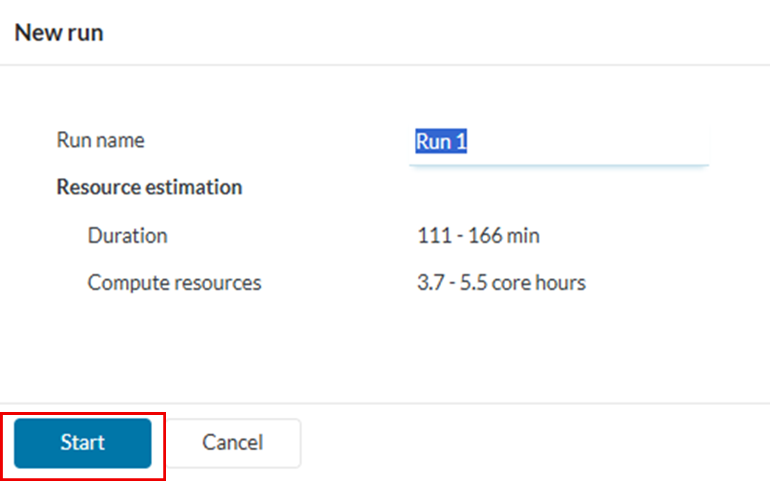This screenshot has height=481, width=770.
Task: Click the underline of the Run name field
Action: coord(558,164)
